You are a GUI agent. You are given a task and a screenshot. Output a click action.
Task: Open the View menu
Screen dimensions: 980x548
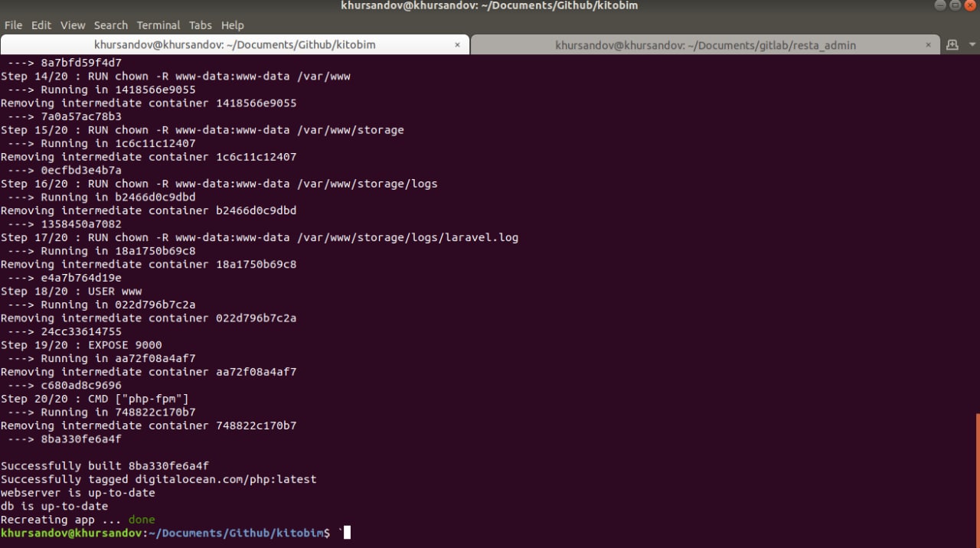pos(73,25)
